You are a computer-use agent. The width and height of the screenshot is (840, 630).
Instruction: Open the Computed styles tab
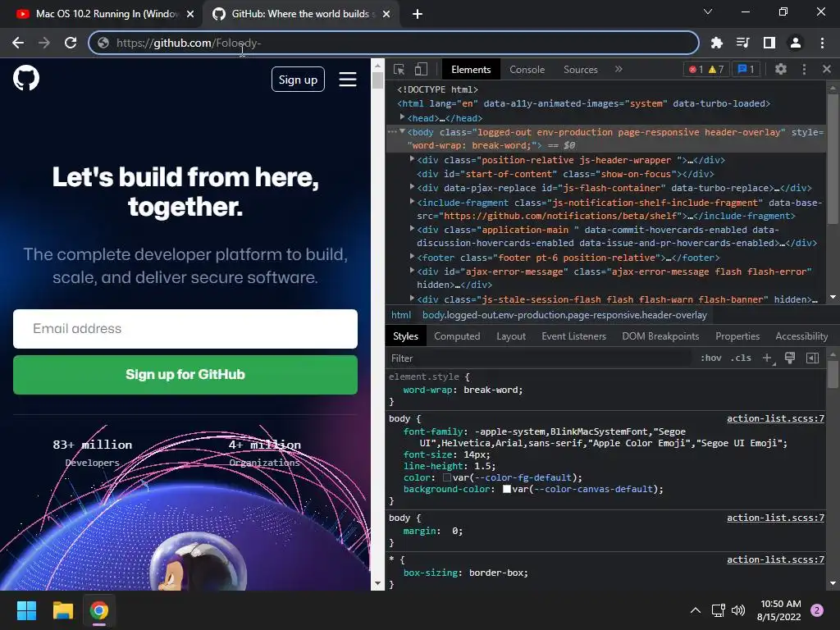pyautogui.click(x=457, y=336)
